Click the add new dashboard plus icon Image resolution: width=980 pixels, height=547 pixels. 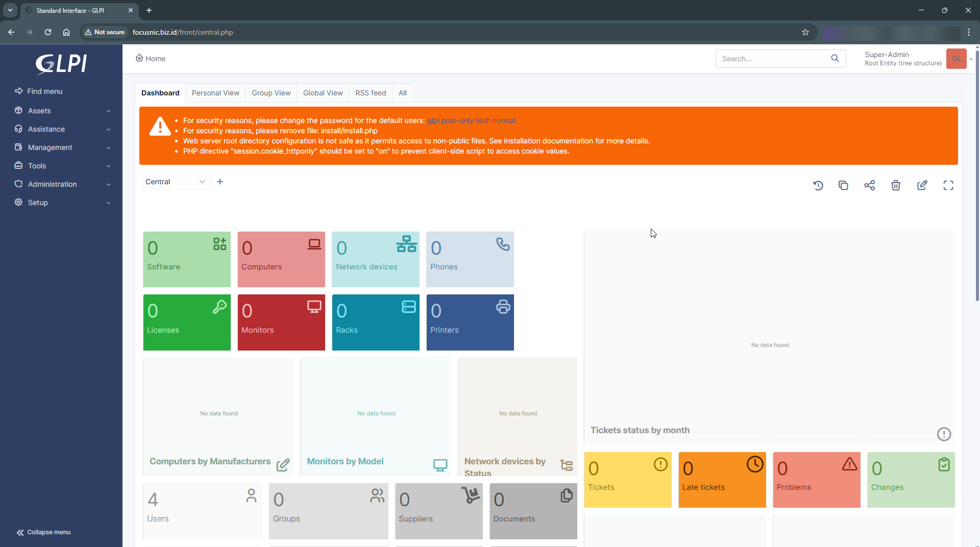click(220, 182)
